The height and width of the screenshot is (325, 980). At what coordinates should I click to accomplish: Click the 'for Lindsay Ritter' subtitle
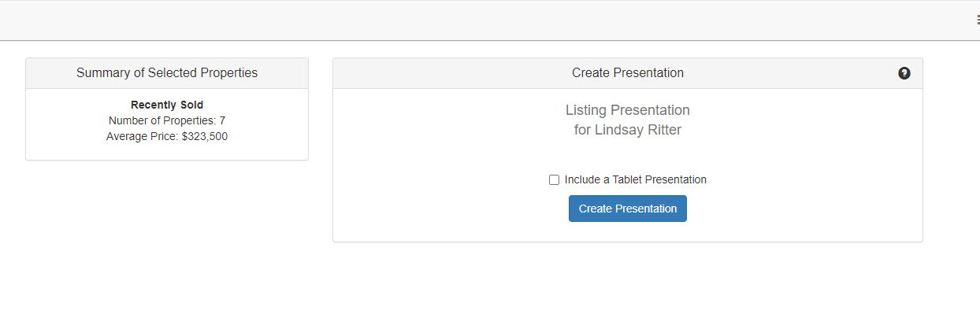(x=628, y=130)
